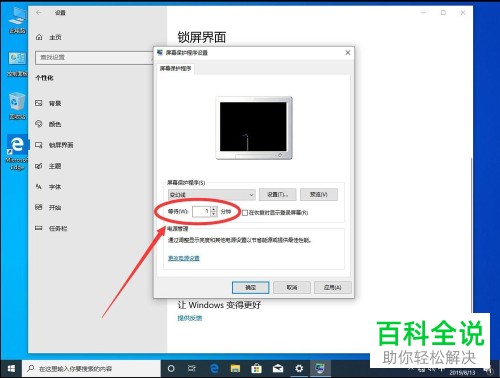500x378 pixels.
Task: Click the wait minutes input field
Action: pos(201,211)
